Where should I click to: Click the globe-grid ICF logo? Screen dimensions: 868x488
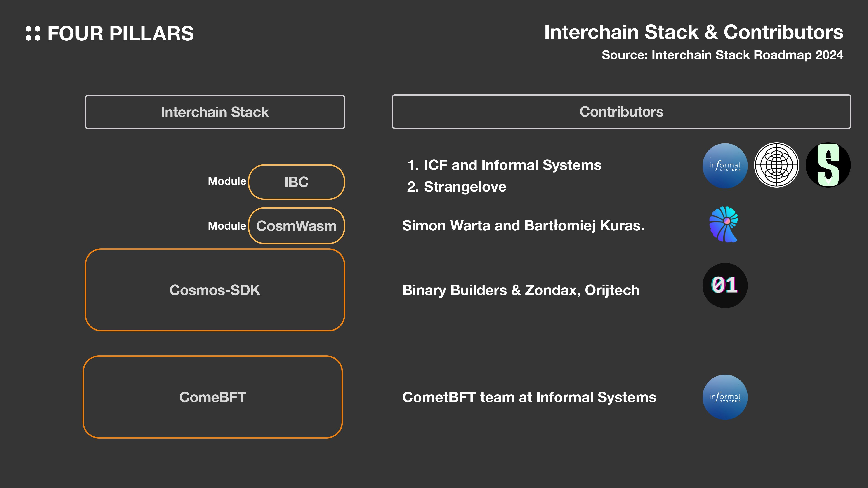776,165
